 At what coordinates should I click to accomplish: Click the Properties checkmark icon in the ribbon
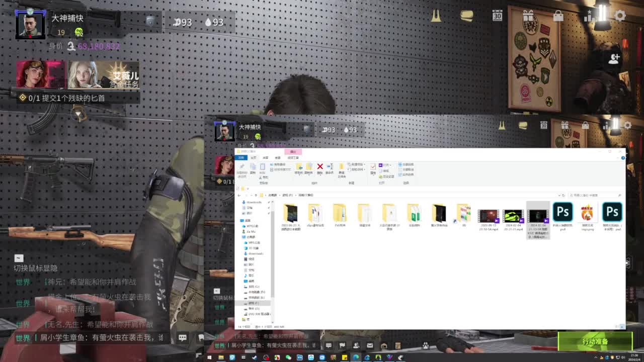coord(373,167)
